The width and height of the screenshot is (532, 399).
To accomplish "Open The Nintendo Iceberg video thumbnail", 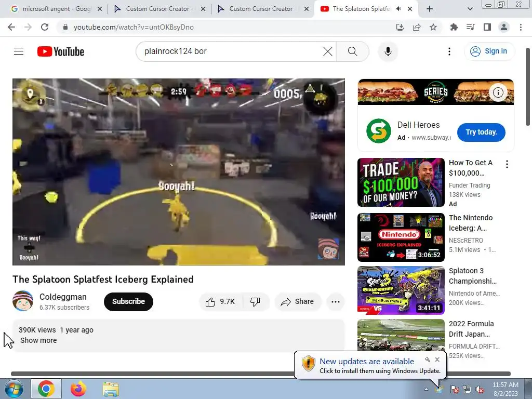I will click(401, 237).
